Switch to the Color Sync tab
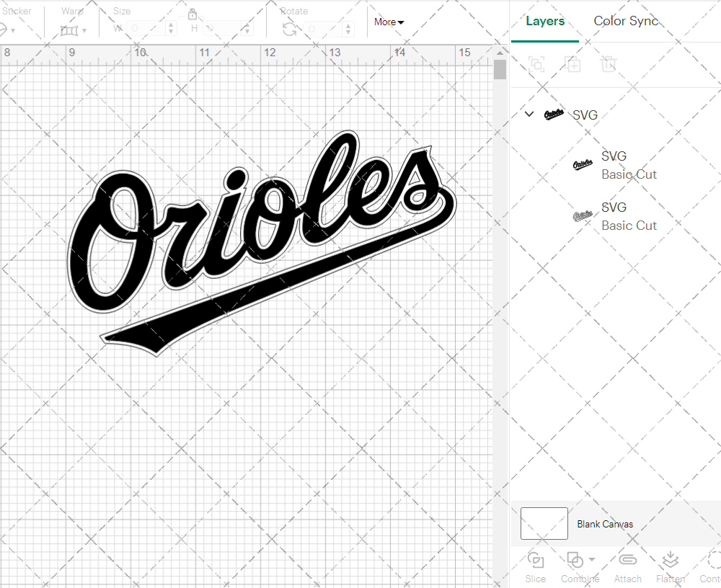 tap(626, 21)
